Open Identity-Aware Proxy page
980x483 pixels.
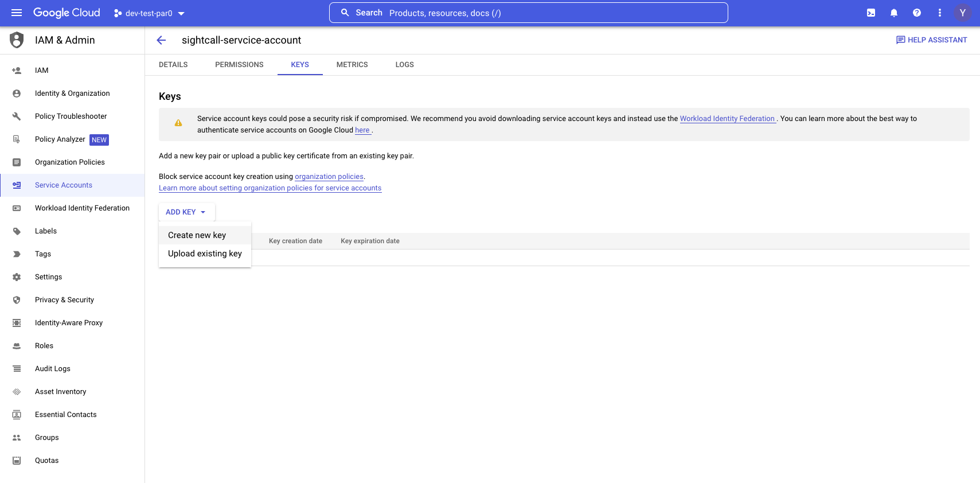[72, 323]
